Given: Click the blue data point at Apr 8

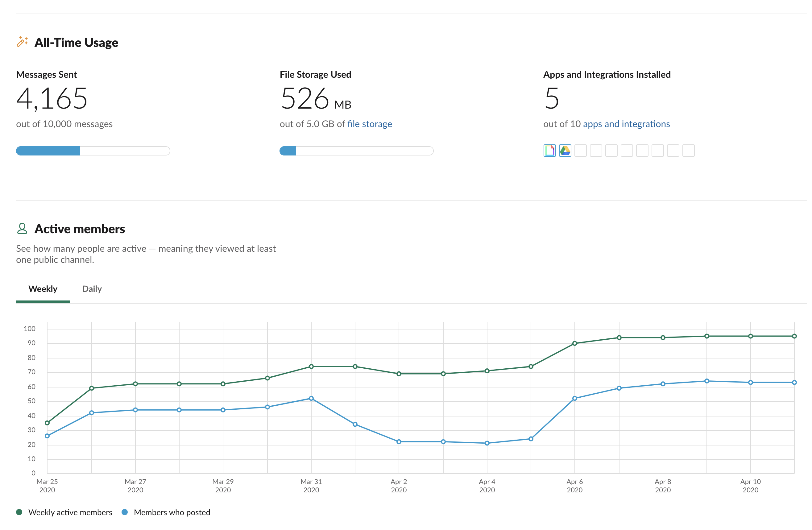Looking at the screenshot, I should pos(663,384).
